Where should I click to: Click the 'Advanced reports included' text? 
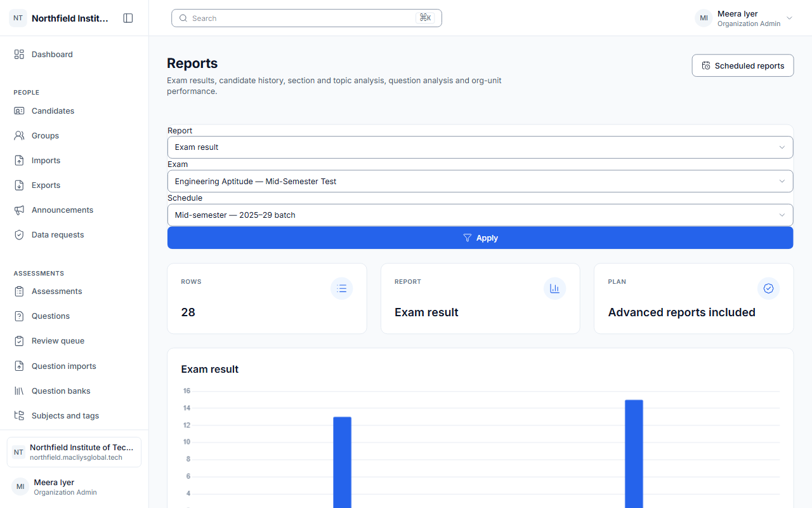[682, 312]
